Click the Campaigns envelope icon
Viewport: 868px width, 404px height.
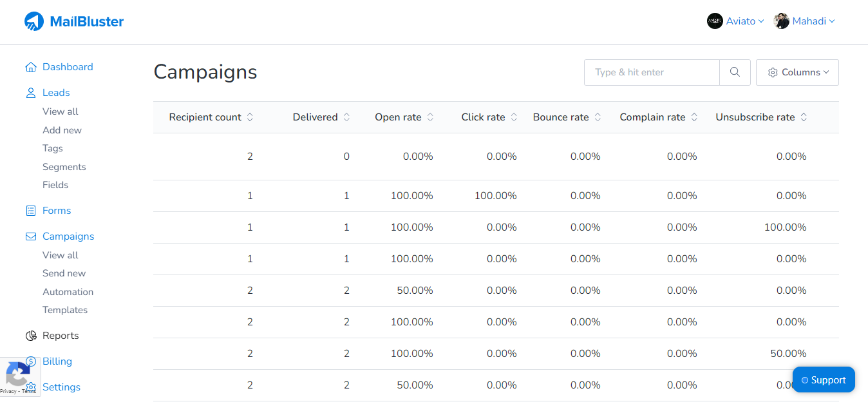click(x=31, y=236)
